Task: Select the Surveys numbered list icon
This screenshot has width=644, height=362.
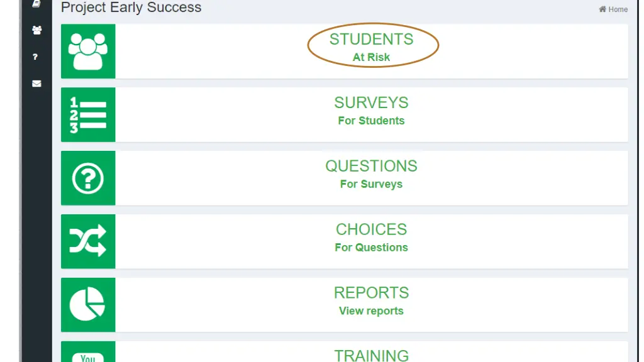Action: point(88,114)
